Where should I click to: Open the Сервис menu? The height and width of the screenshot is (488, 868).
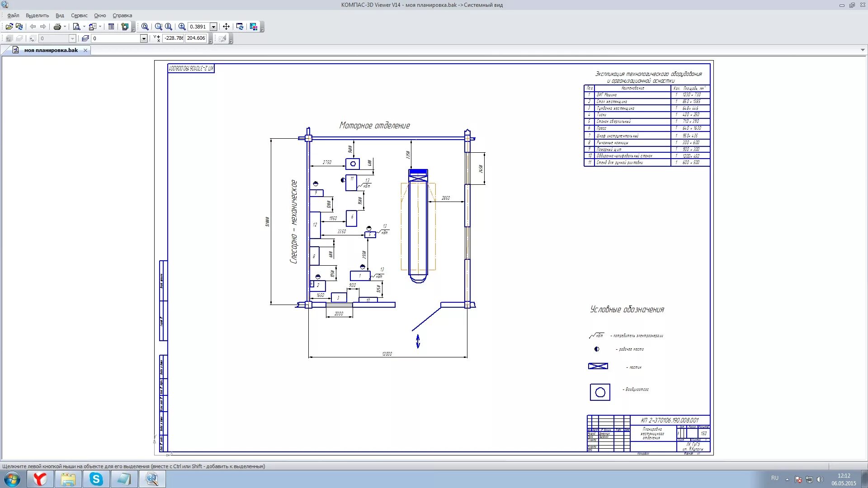click(x=79, y=15)
